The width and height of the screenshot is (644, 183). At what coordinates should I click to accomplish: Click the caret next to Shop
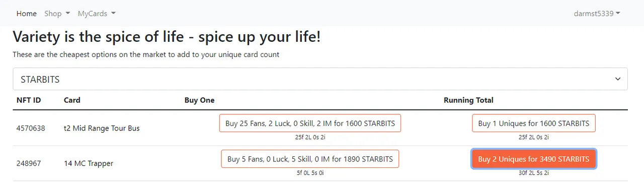pyautogui.click(x=67, y=14)
